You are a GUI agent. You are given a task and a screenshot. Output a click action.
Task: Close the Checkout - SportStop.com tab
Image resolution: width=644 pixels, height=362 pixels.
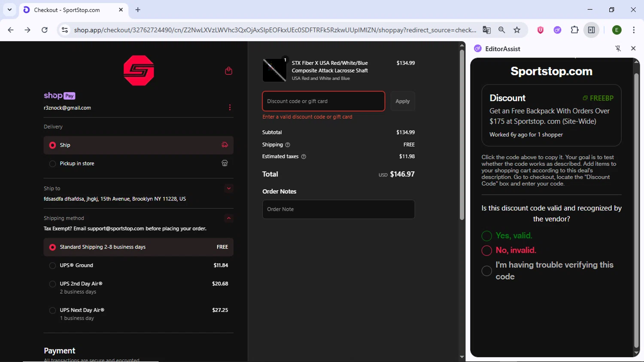coord(121,9)
